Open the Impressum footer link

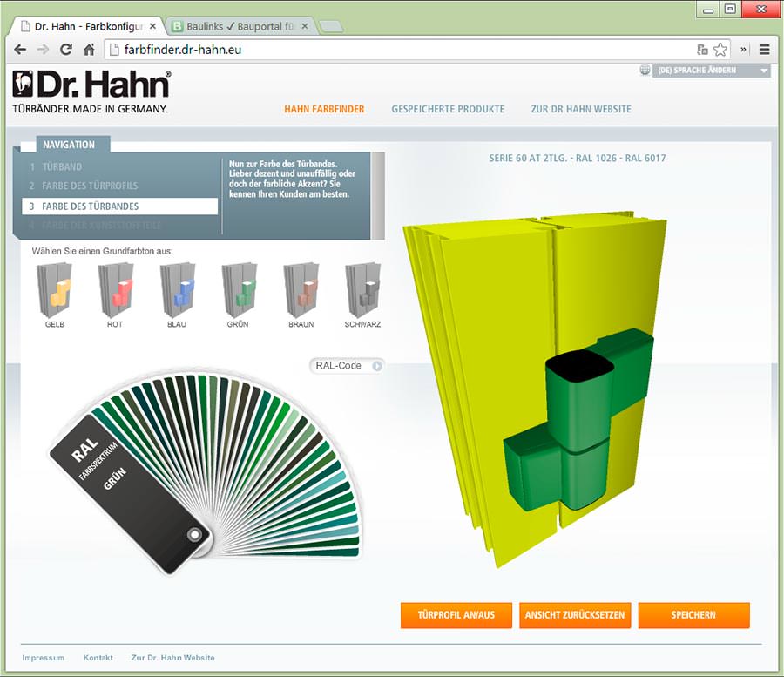43,658
